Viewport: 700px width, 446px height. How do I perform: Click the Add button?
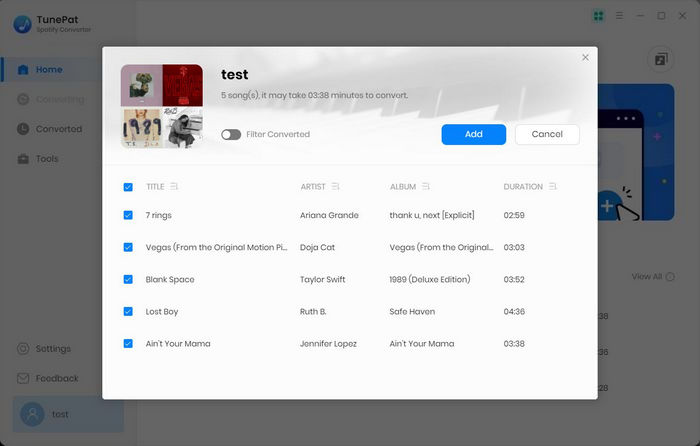(x=474, y=134)
